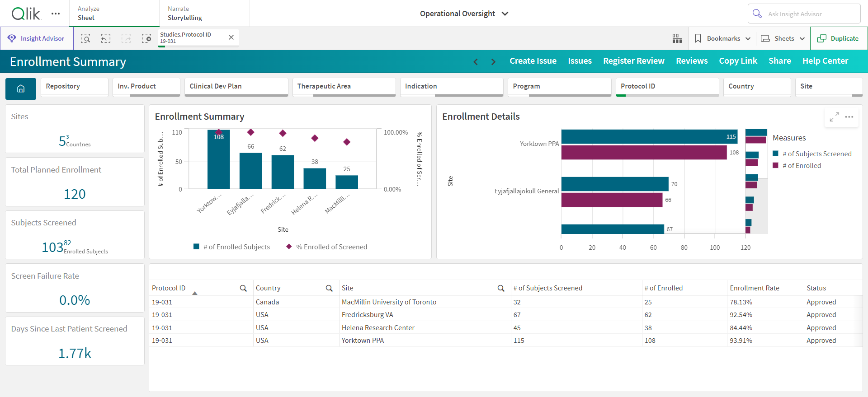
Task: Step back selection icon in toolbar
Action: coord(106,38)
